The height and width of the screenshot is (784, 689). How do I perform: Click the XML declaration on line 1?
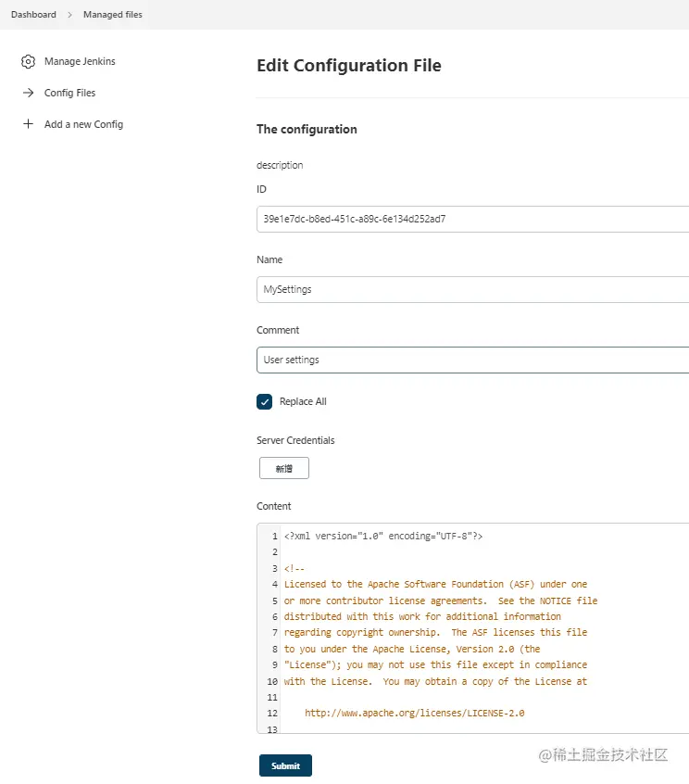point(383,536)
